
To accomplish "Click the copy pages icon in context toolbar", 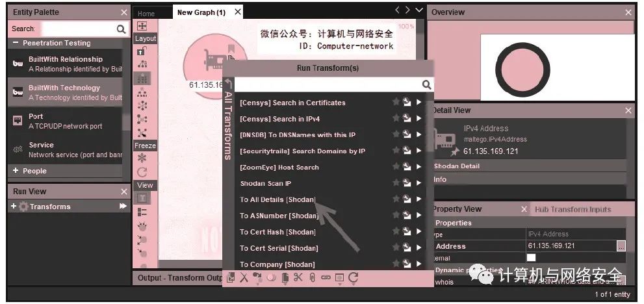I will click(x=285, y=278).
